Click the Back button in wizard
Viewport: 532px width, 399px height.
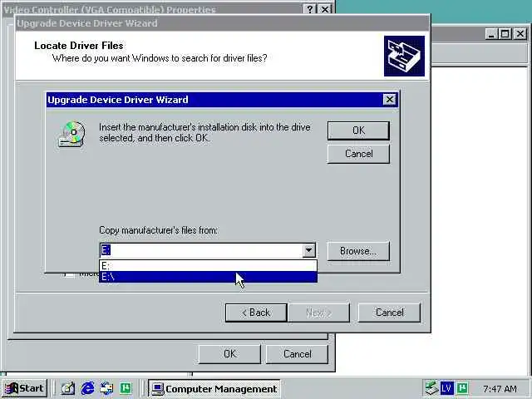[256, 313]
